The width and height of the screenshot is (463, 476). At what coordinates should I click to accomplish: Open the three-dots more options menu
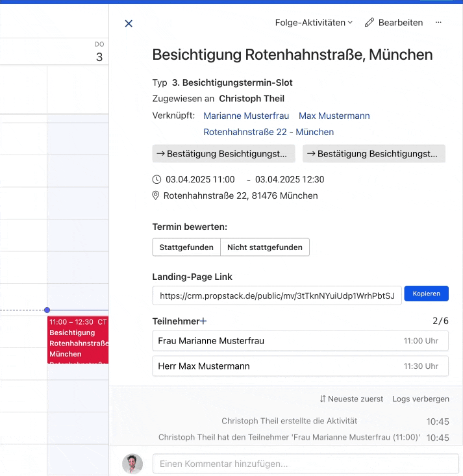pos(438,23)
